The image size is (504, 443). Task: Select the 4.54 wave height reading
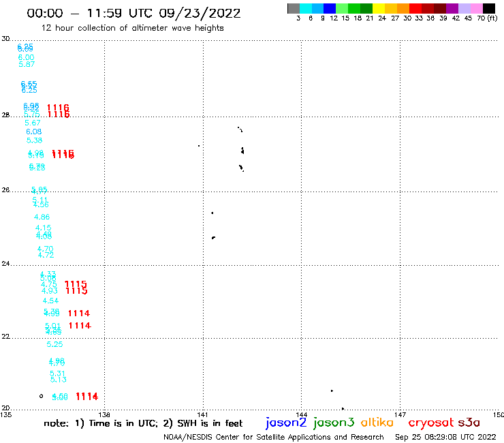pos(51,301)
